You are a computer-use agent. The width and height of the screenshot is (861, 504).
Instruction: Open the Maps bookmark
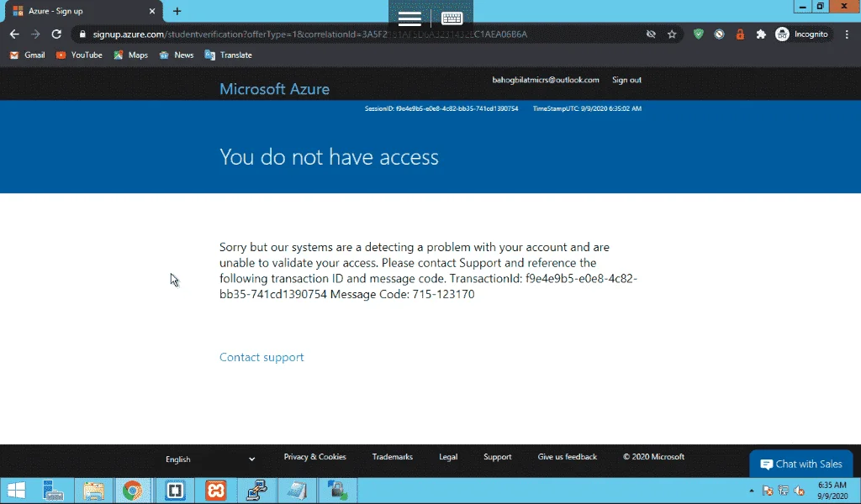pyautogui.click(x=130, y=55)
